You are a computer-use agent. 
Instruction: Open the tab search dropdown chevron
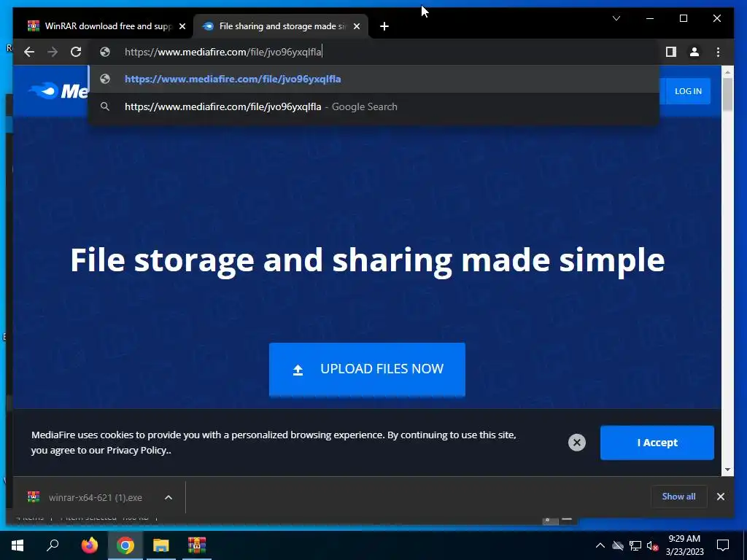coord(616,18)
